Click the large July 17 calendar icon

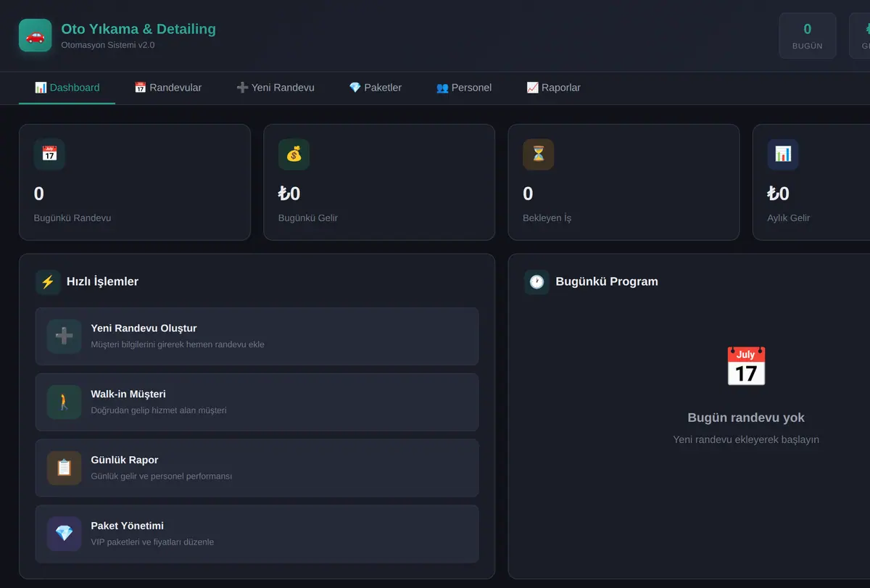point(746,366)
